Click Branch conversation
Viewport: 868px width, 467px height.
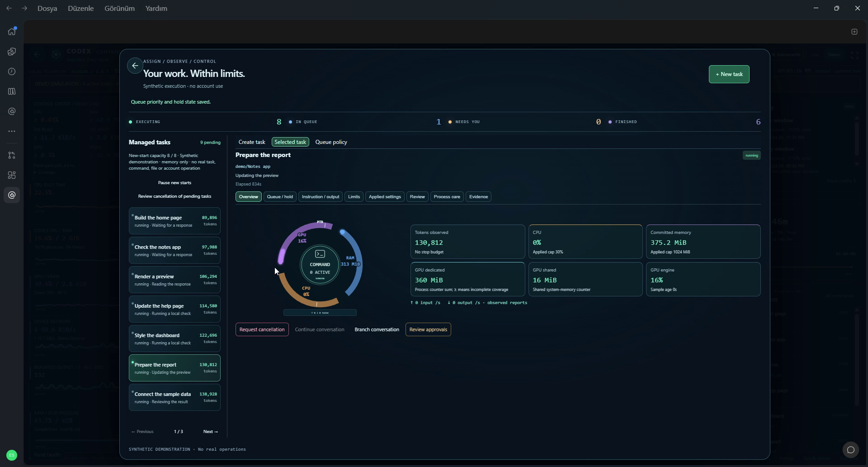pyautogui.click(x=377, y=329)
